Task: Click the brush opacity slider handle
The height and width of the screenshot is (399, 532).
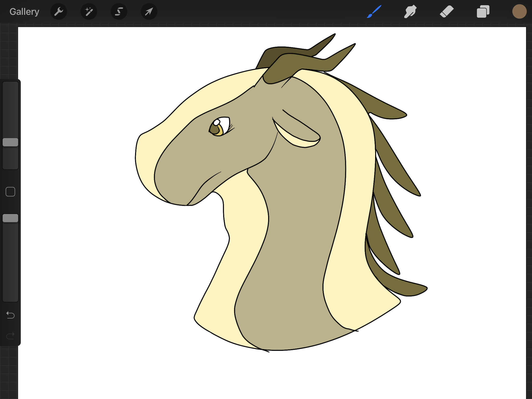Action: coord(10,218)
